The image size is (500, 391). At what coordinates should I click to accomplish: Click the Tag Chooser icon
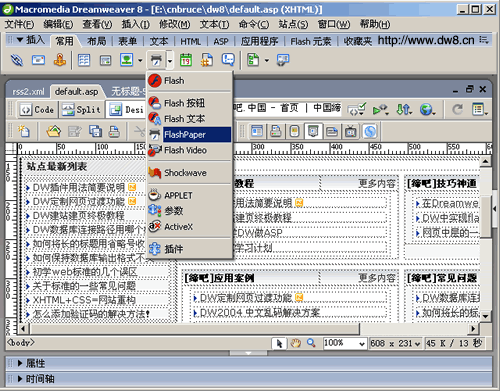283,60
